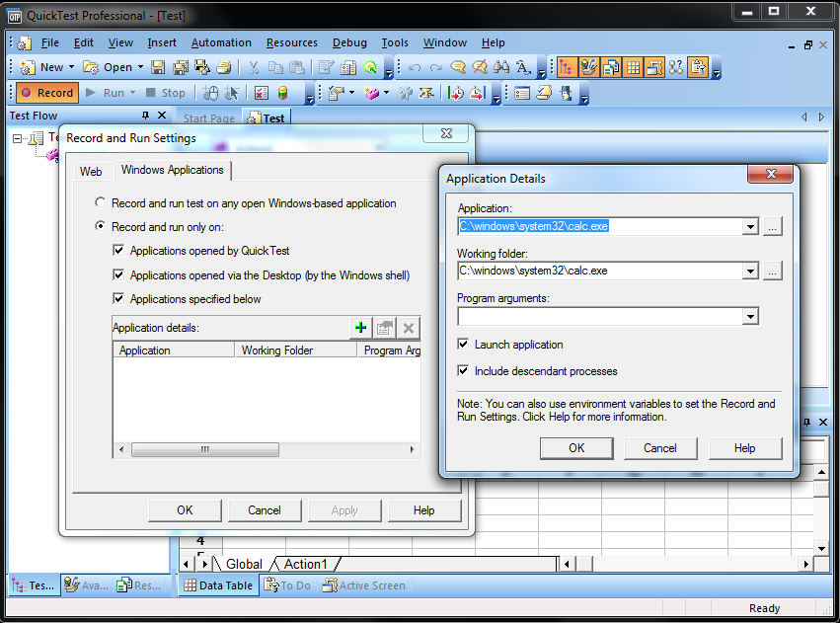Open the Check Syntax scroll icon

click(544, 93)
